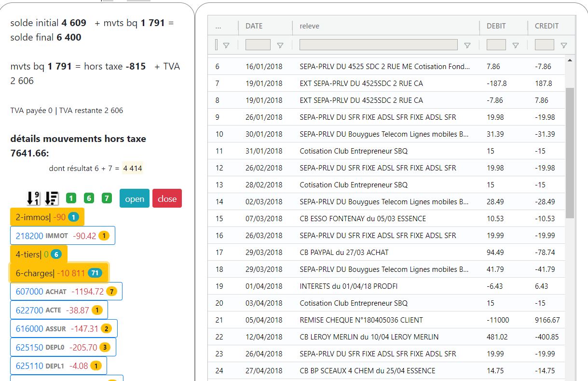Click the TVA restante 2 606 text
Viewport: 588px width, 381px height.
tap(91, 110)
